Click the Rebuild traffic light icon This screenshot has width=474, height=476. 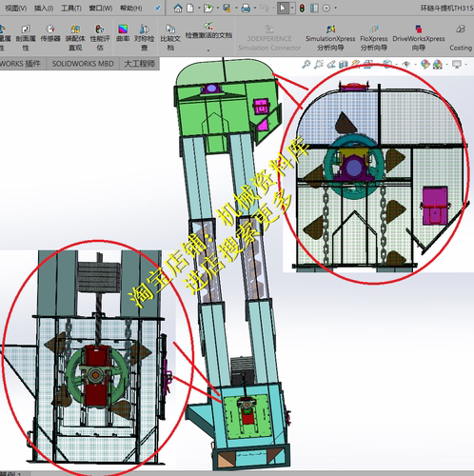pos(302,8)
